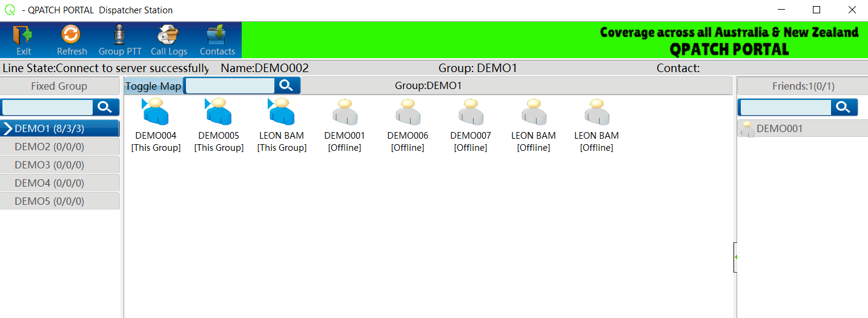This screenshot has height=318, width=868.
Task: Click Group: DEMO1 status bar text
Action: point(478,68)
